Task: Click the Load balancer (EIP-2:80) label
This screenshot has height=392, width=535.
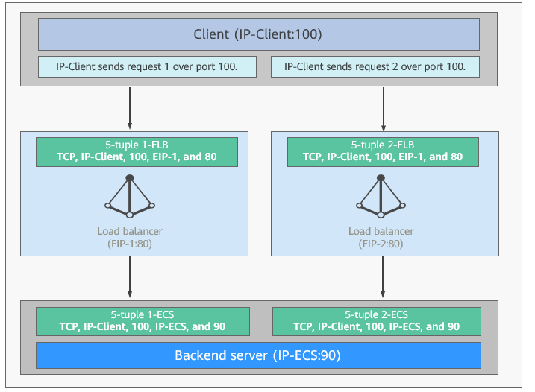Action: [381, 238]
